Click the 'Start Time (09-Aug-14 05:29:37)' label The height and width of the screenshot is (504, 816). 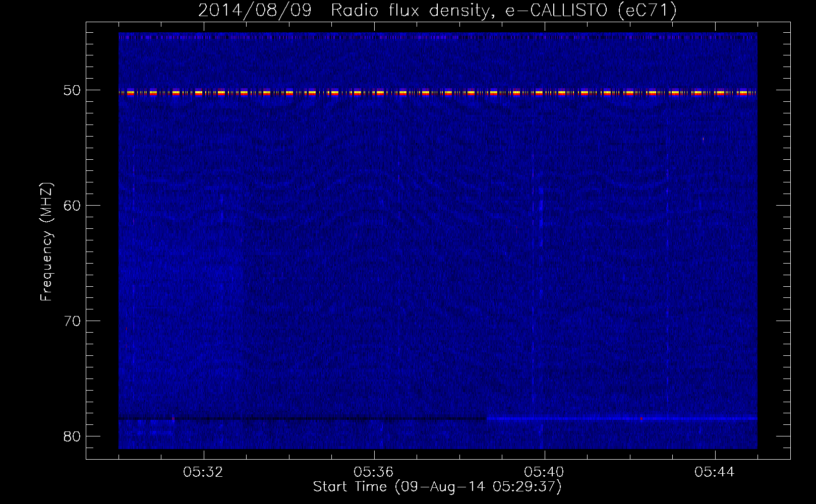[437, 487]
